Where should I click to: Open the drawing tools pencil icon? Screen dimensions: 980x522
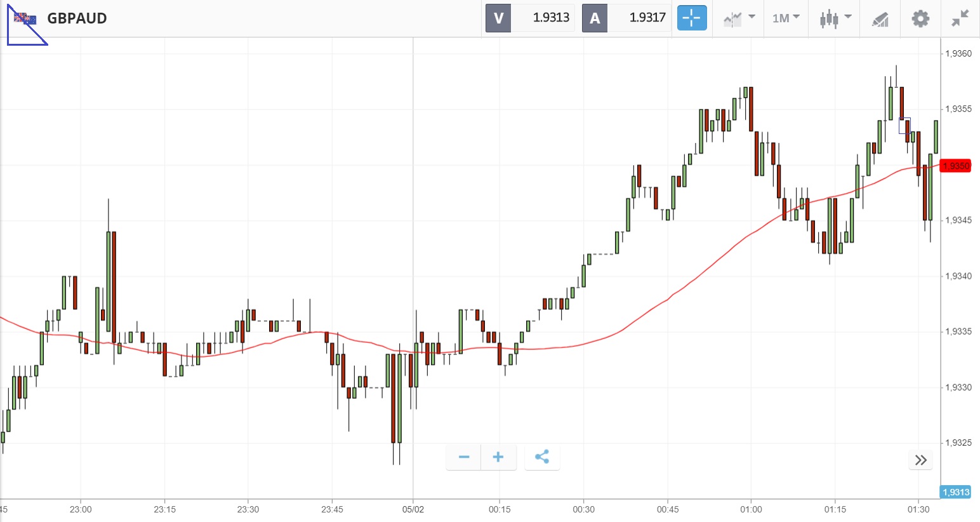(880, 19)
